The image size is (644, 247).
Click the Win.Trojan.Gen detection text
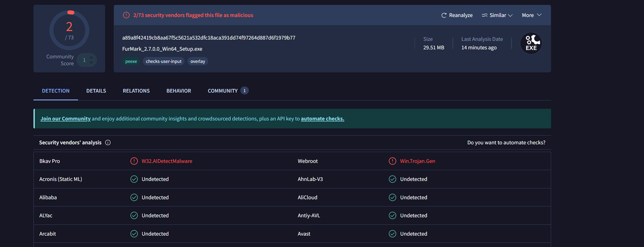point(418,161)
